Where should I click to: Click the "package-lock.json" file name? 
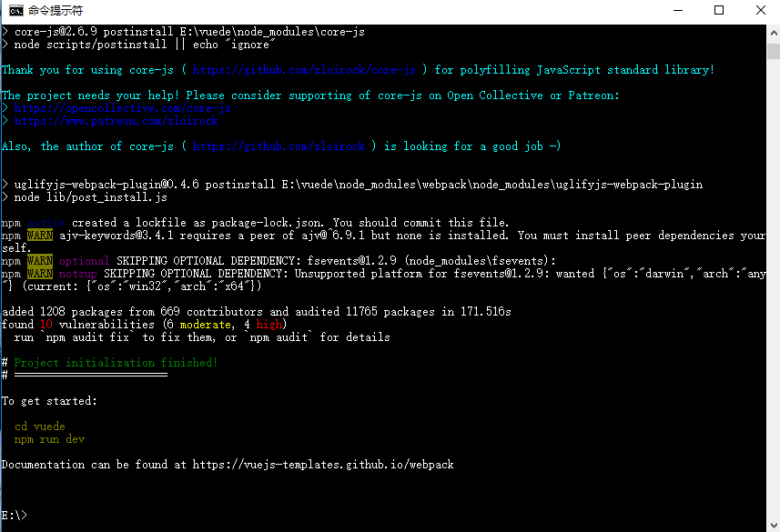pyautogui.click(x=266, y=223)
